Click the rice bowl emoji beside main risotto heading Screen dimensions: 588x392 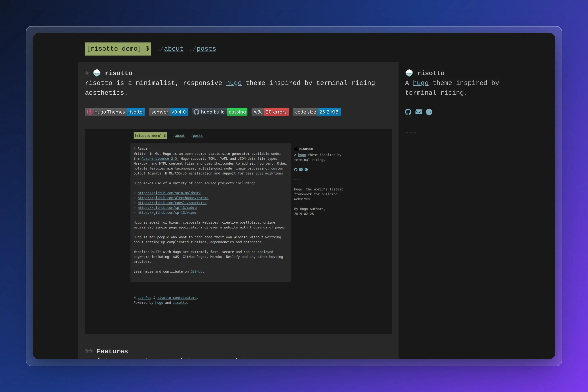coord(97,73)
